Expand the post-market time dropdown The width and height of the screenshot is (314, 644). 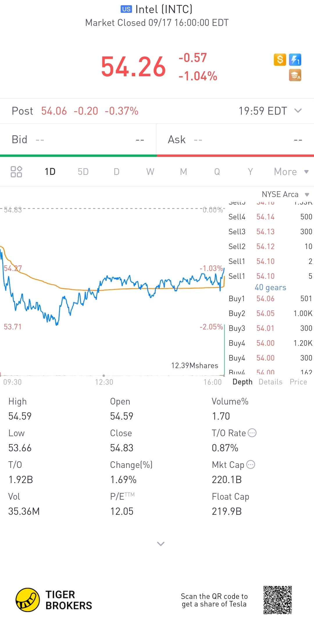(x=298, y=111)
